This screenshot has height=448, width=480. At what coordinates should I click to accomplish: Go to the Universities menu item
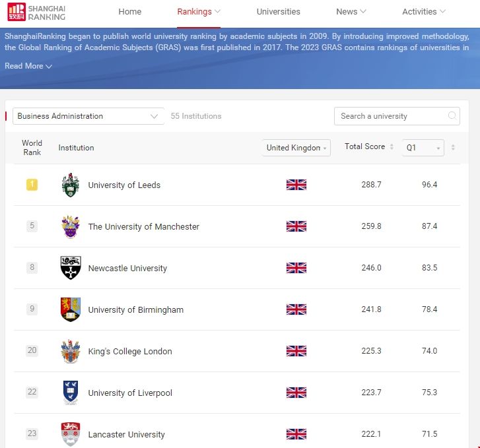[278, 12]
